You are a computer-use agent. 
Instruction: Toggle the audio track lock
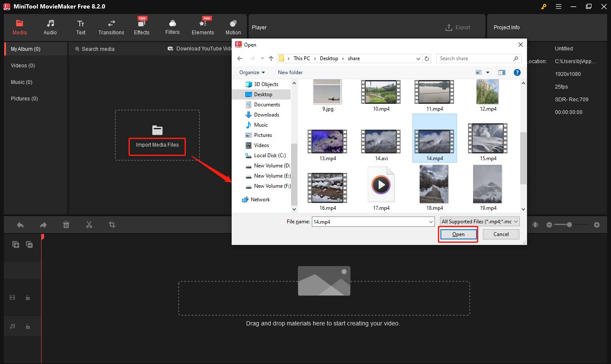pos(28,327)
